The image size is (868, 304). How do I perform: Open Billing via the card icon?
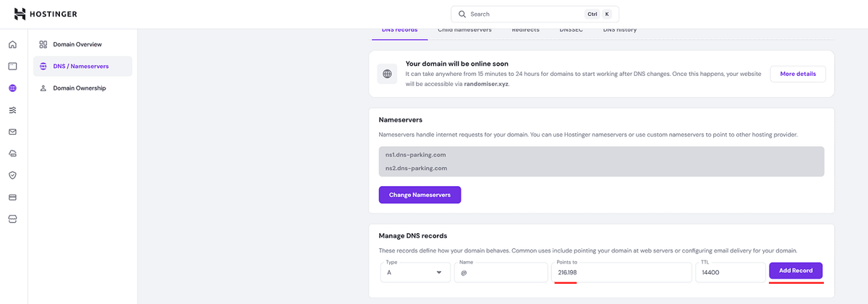click(x=12, y=197)
